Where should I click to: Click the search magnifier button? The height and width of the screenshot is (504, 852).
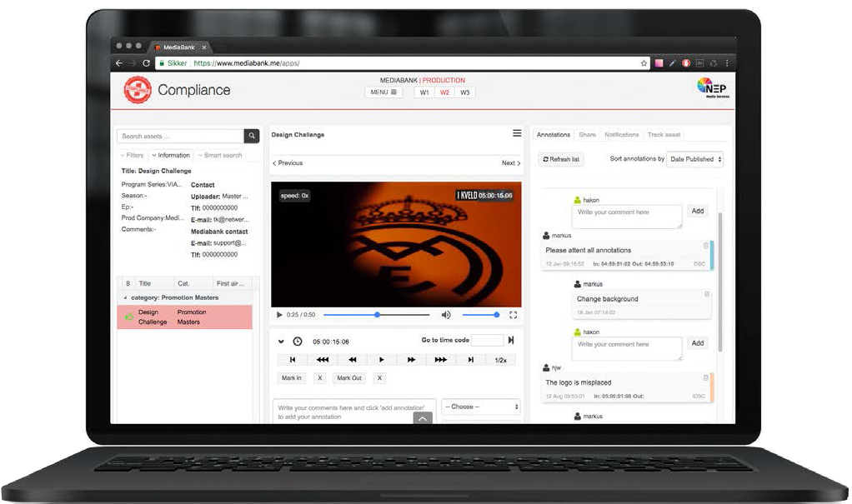pyautogui.click(x=252, y=136)
